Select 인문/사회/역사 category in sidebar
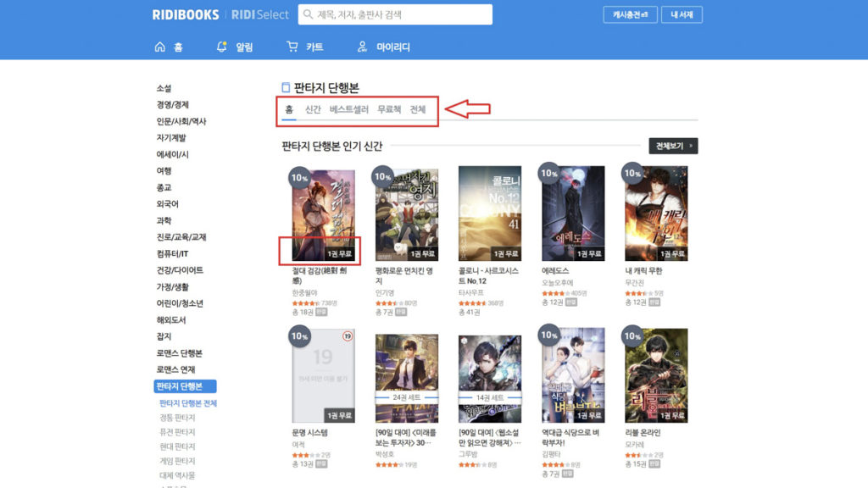 pos(181,121)
